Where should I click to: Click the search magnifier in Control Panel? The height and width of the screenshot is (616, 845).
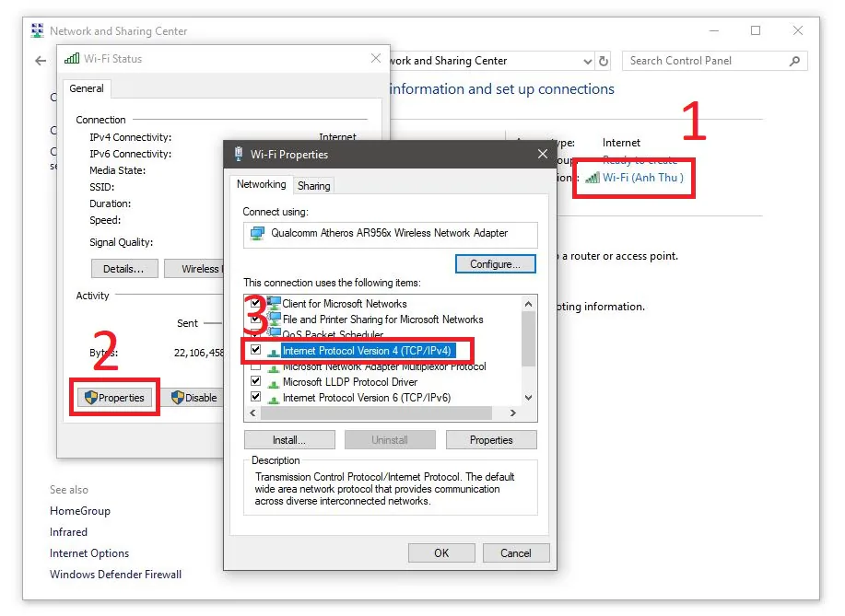[794, 62]
